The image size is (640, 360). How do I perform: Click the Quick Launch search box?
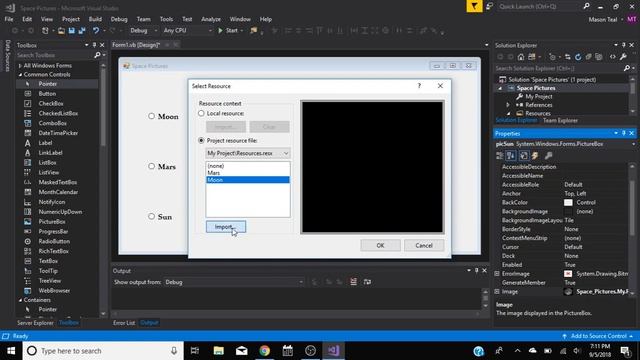click(541, 6)
